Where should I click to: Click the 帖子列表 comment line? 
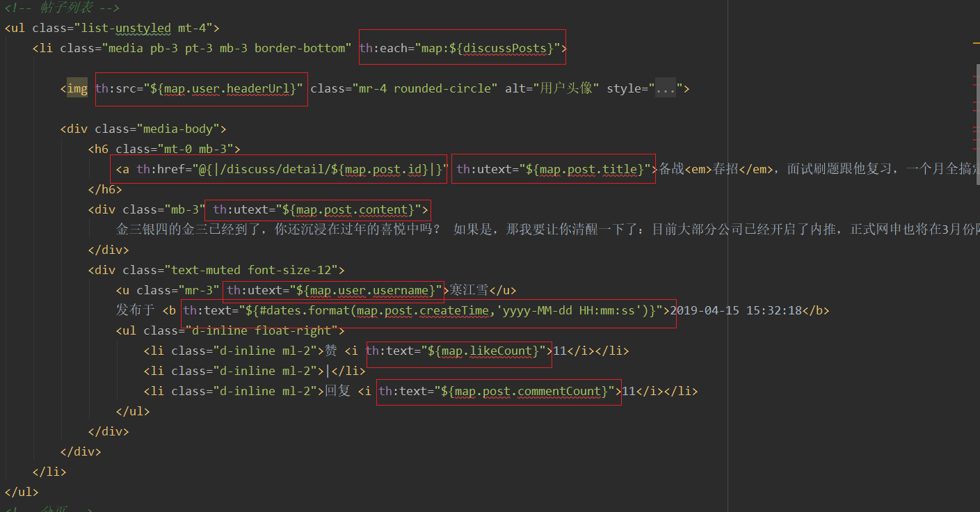63,8
